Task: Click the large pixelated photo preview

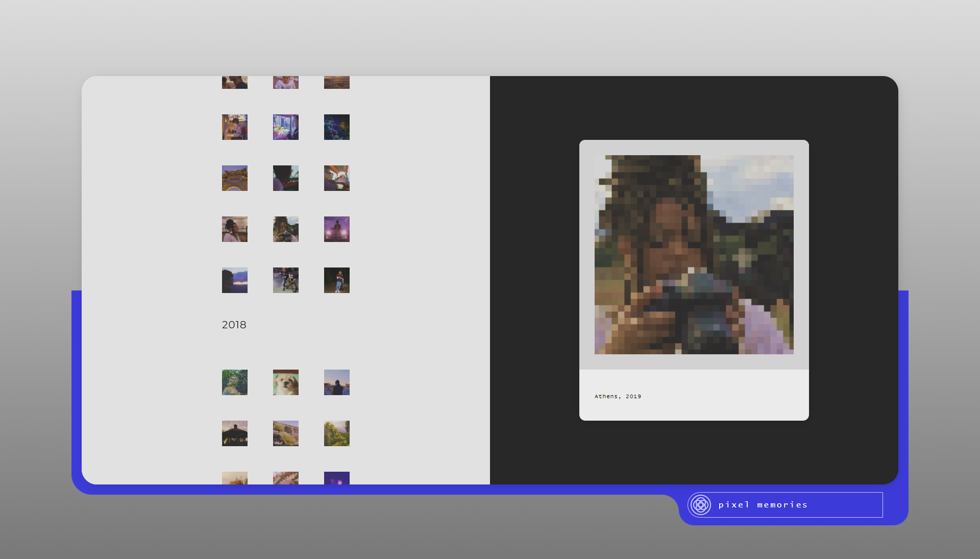Action: (694, 255)
